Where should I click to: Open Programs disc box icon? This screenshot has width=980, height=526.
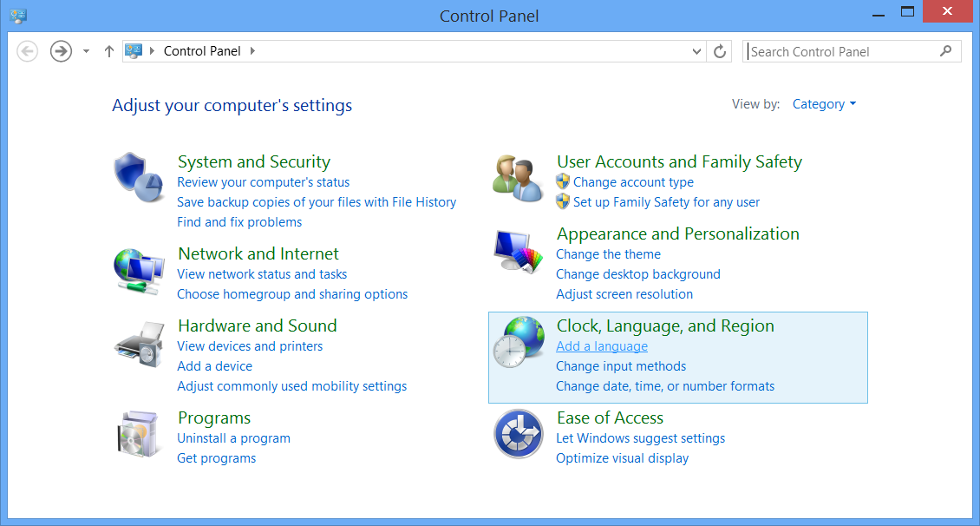pos(138,434)
